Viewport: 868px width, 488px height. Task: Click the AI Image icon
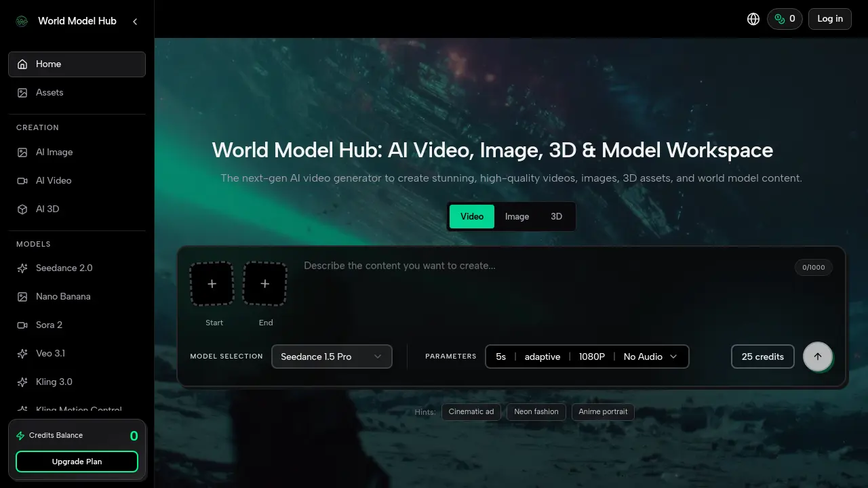(22, 152)
